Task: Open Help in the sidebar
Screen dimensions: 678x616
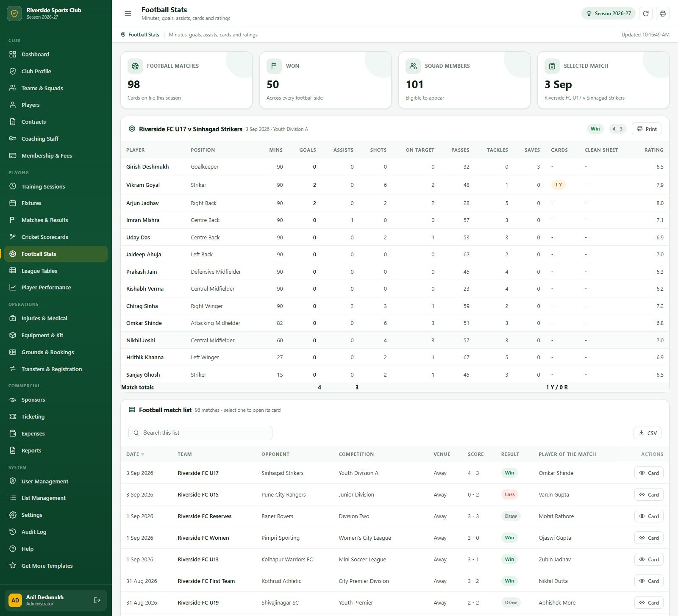Action: [56, 549]
